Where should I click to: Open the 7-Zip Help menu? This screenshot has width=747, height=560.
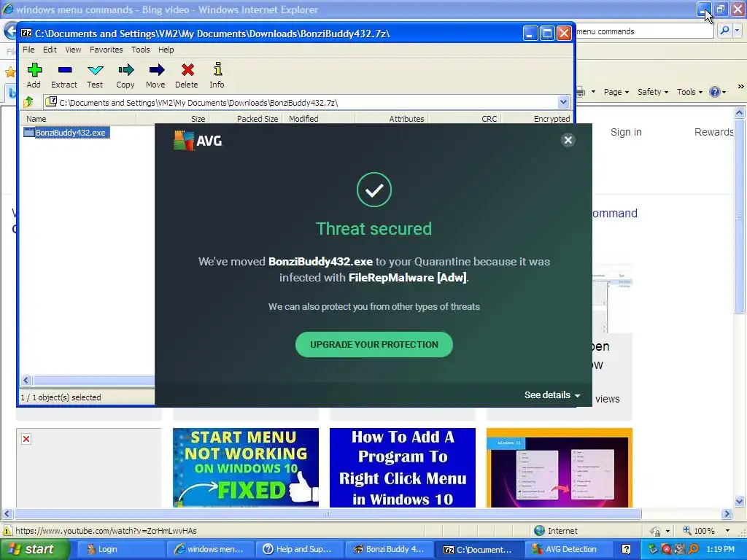[x=166, y=50]
